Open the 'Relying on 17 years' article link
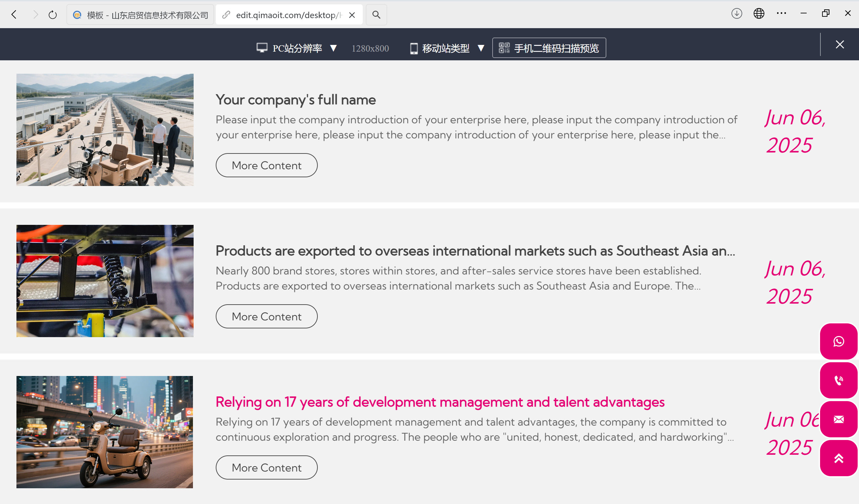Viewport: 859px width, 504px height. pyautogui.click(x=440, y=402)
